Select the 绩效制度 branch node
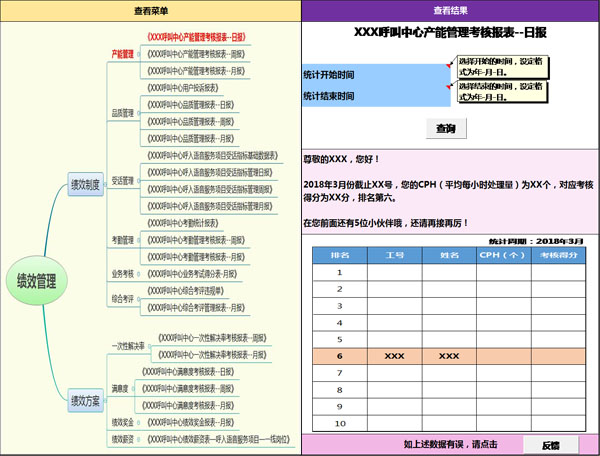Image resolution: width=600 pixels, height=456 pixels. click(85, 185)
